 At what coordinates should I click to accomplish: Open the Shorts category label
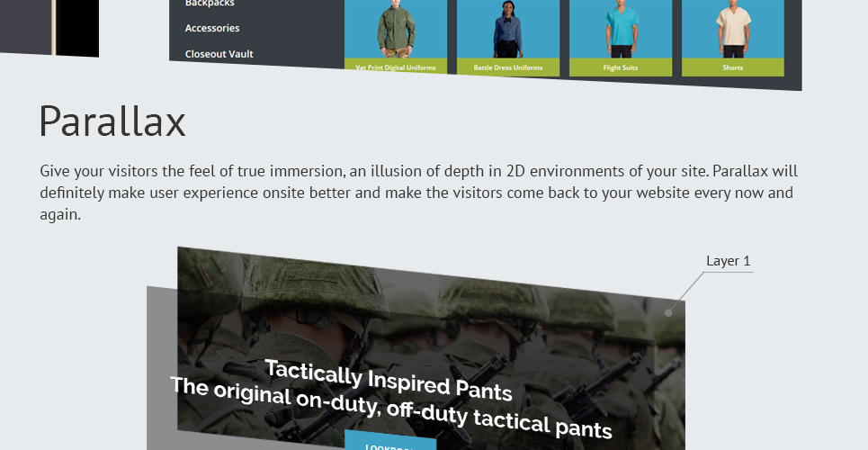[x=732, y=67]
